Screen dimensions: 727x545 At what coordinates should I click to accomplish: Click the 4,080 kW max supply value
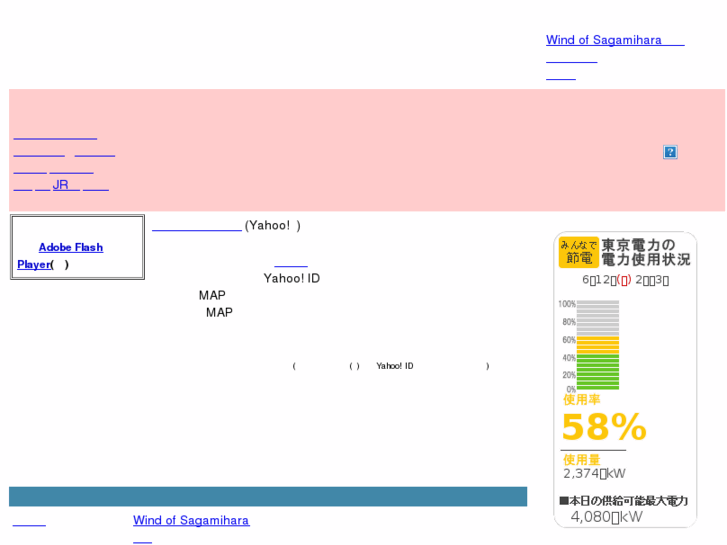coord(606,517)
